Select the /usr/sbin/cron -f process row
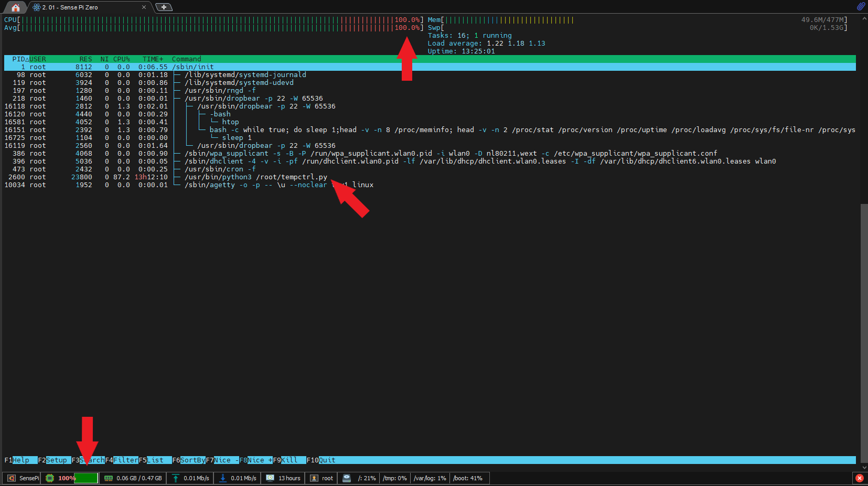 tap(430, 169)
